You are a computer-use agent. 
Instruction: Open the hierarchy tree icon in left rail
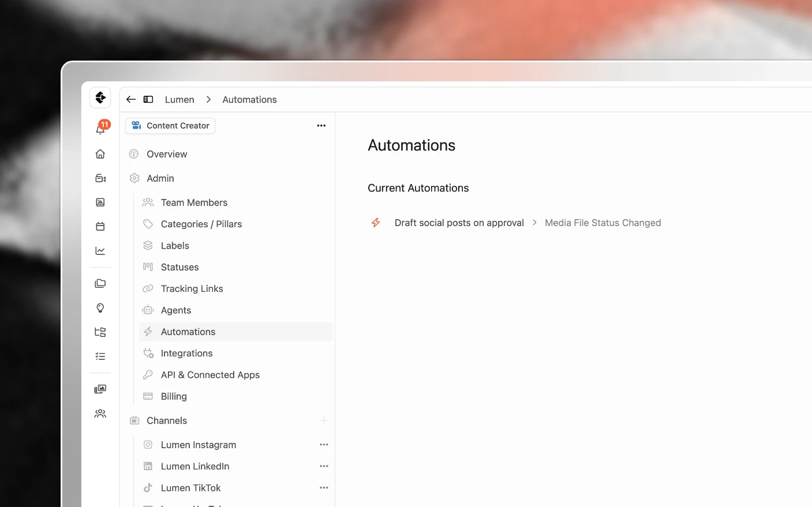(x=100, y=332)
